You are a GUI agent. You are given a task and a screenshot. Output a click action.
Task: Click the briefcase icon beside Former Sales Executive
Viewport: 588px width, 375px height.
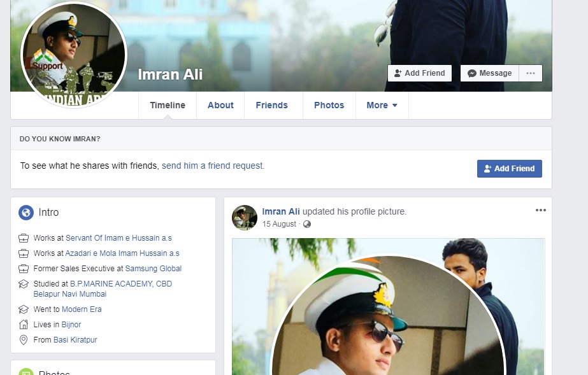[23, 269]
